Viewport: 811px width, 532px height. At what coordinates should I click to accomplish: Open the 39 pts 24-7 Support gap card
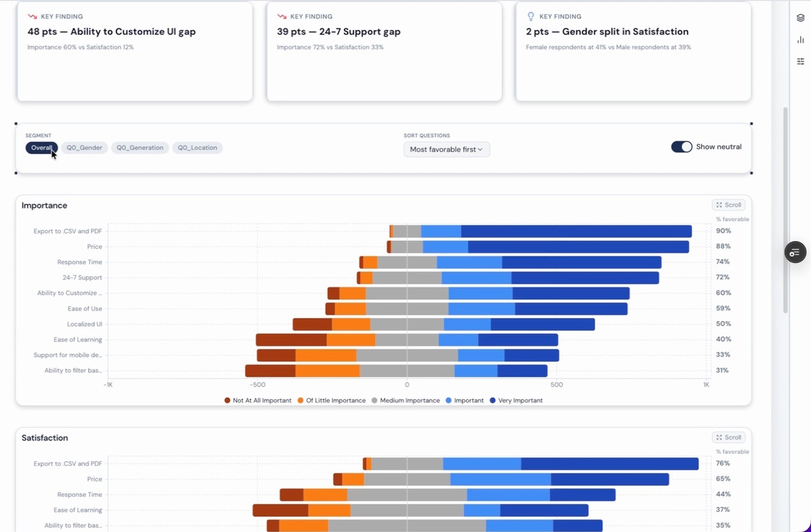point(384,51)
